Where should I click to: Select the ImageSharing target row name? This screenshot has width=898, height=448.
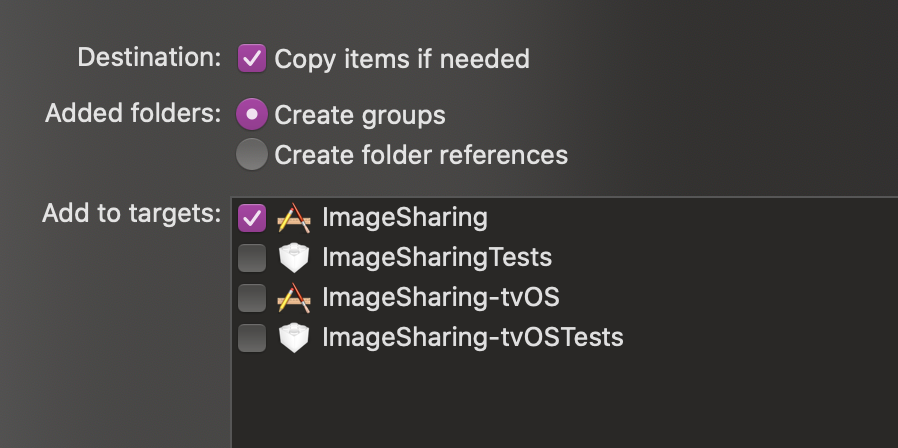pyautogui.click(x=405, y=218)
